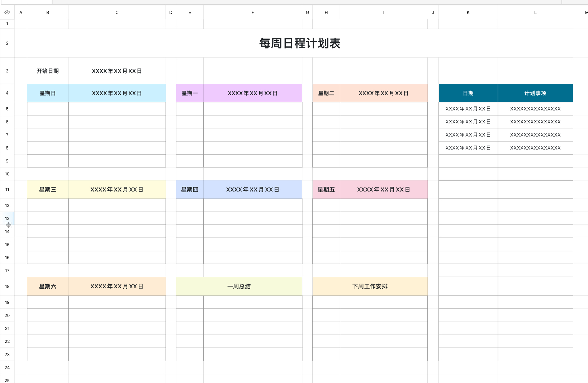Click the 星期二 header cell
The width and height of the screenshot is (588, 383).
click(x=326, y=93)
